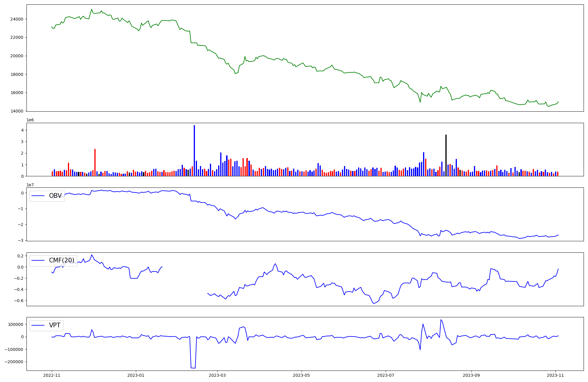Click the 14000 price axis label
Viewport: 588px width, 382px height.
point(16,111)
